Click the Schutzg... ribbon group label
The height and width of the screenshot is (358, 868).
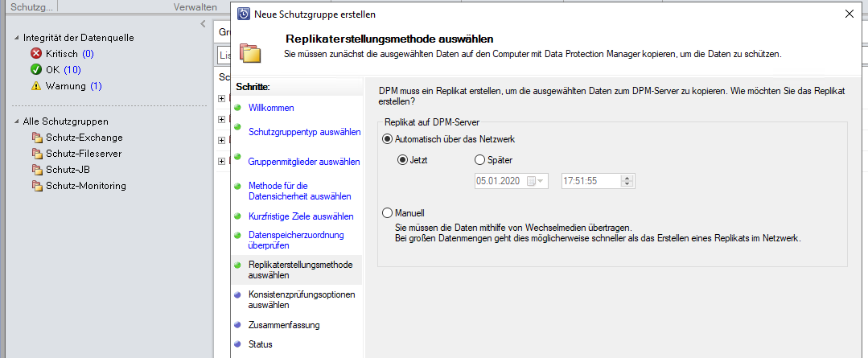point(31,6)
